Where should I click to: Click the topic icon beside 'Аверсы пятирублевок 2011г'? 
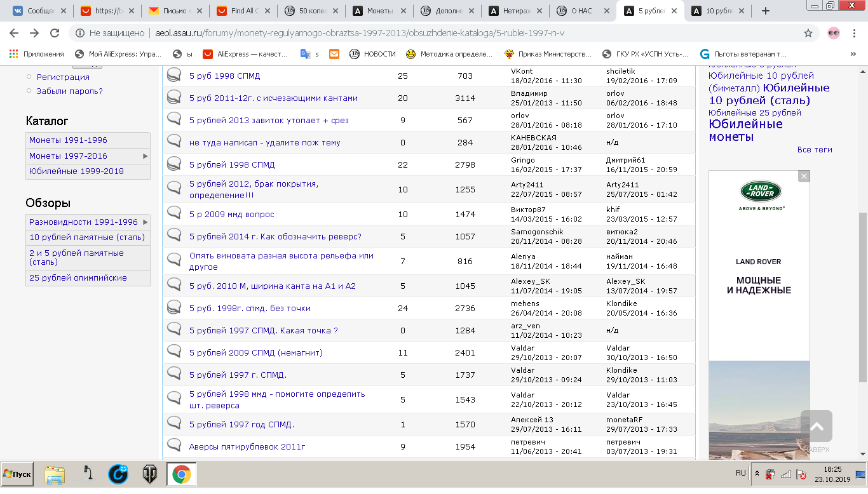coord(174,446)
